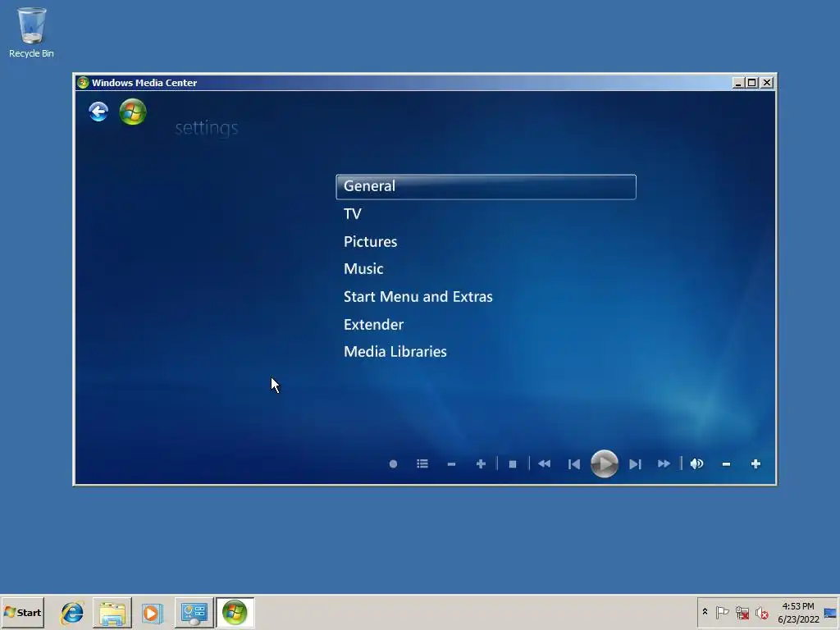840x630 pixels.
Task: Open the Guide list icon
Action: (x=422, y=464)
